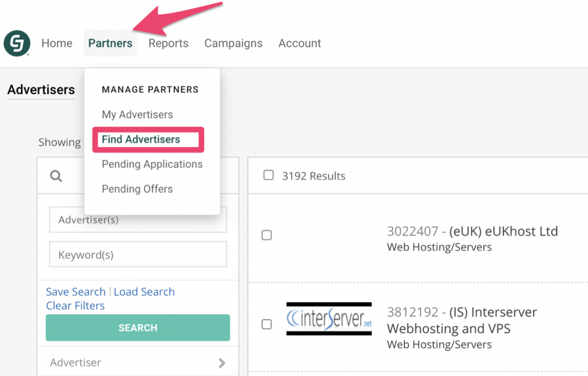Check the eUKhost Ltd advertiser checkbox
This screenshot has width=588, height=376.
tap(267, 235)
